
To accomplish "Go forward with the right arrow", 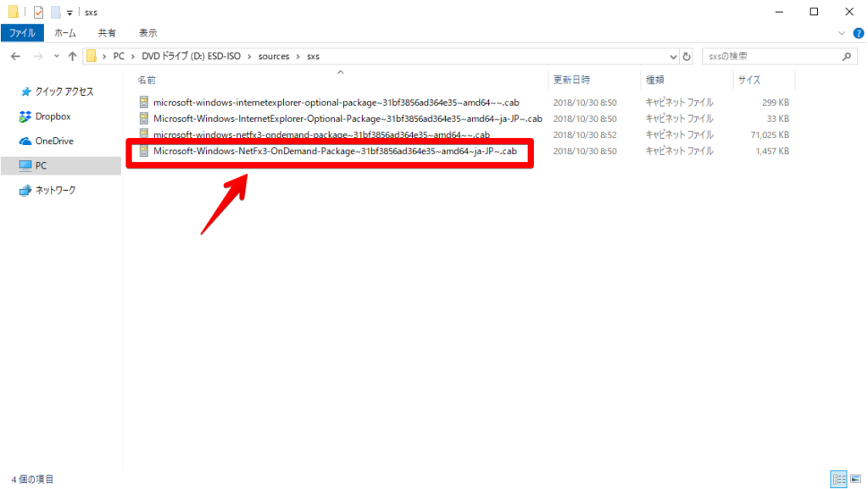I will pyautogui.click(x=38, y=57).
